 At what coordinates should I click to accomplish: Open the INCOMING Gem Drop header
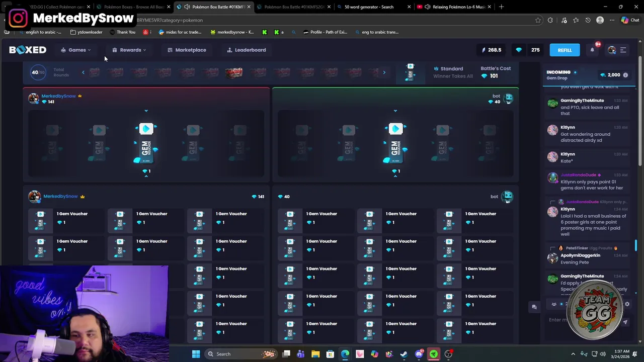(561, 75)
